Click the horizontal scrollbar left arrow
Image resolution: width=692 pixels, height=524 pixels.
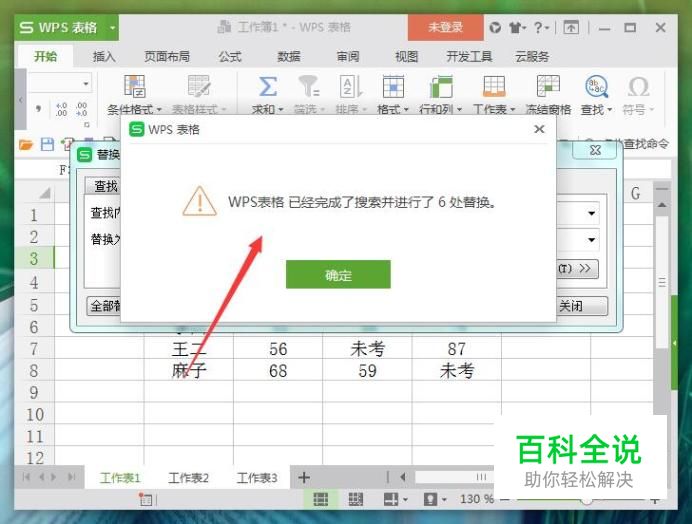[x=402, y=477]
